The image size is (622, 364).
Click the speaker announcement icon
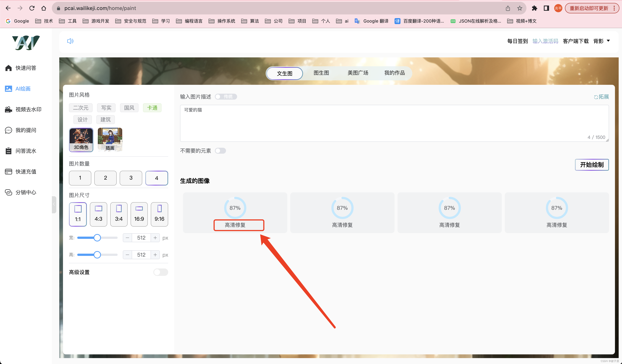pyautogui.click(x=70, y=41)
